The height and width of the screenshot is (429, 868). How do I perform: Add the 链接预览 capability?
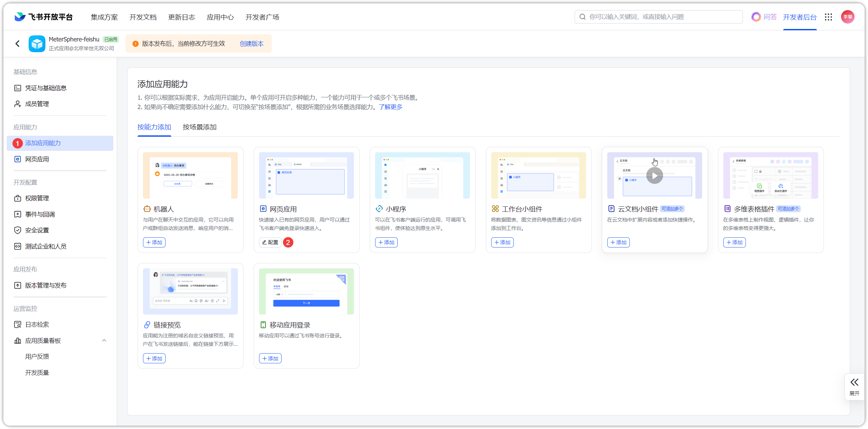(x=154, y=358)
